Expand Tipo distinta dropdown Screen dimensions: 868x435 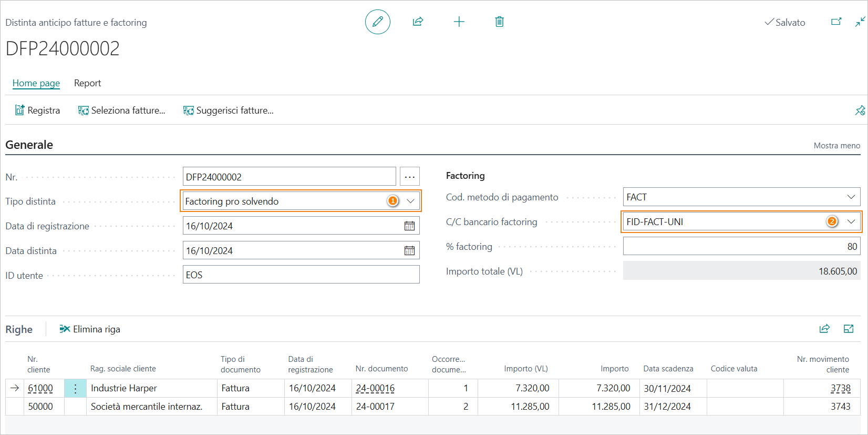coord(410,201)
